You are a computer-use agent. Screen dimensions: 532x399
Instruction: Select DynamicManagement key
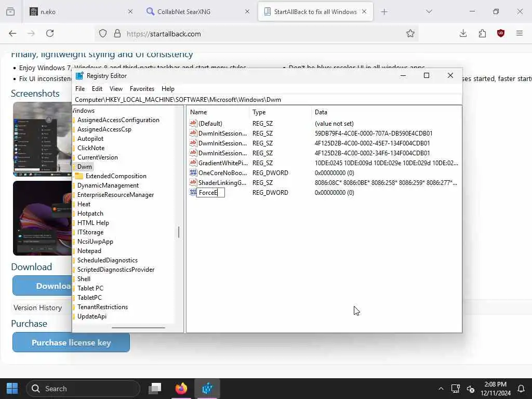(108, 185)
